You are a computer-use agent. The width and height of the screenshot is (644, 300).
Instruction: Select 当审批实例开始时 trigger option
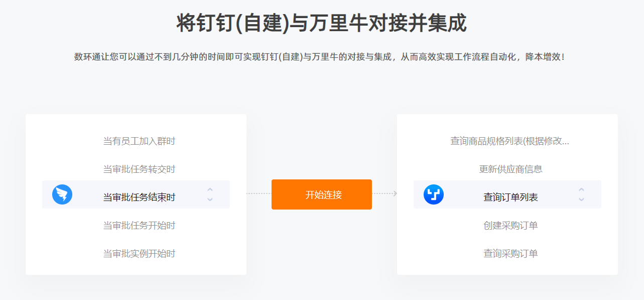point(139,254)
